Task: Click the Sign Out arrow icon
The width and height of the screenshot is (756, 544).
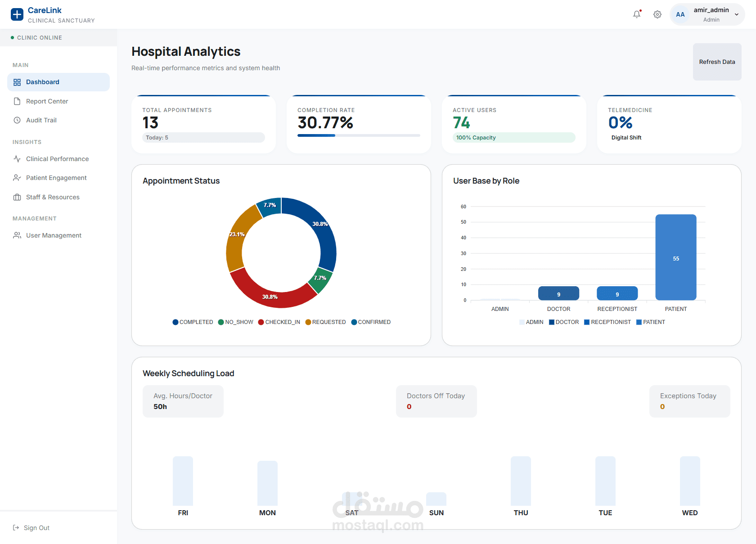Action: point(16,528)
